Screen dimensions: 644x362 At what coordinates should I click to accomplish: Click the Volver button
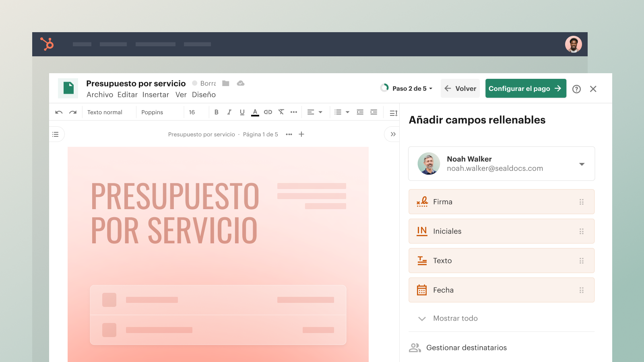(x=460, y=88)
